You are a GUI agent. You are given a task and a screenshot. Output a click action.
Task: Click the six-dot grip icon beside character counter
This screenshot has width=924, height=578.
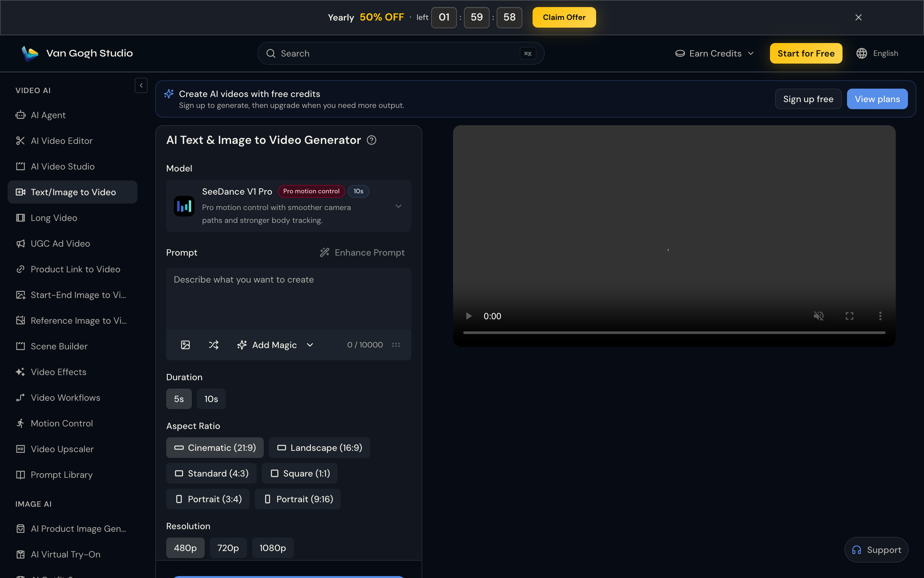click(x=396, y=345)
